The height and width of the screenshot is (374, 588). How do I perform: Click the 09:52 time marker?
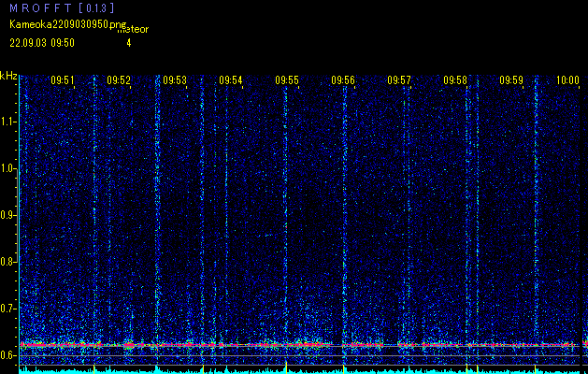(x=119, y=80)
